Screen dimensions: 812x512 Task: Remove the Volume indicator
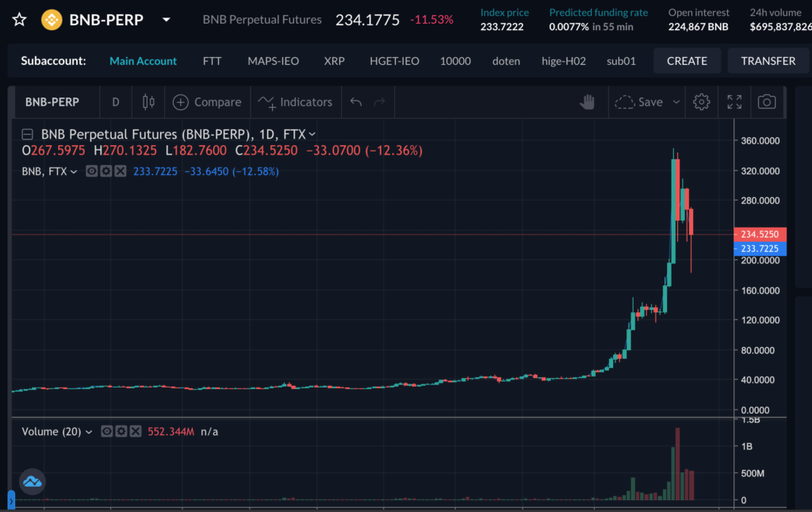pos(136,431)
